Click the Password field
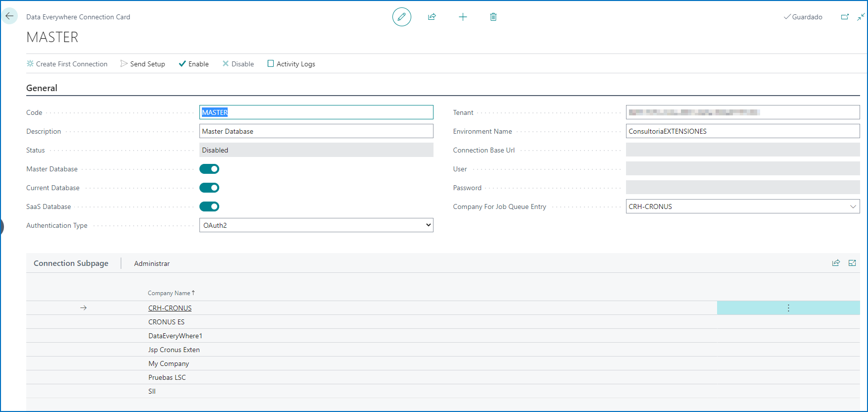868x412 pixels. pos(743,188)
